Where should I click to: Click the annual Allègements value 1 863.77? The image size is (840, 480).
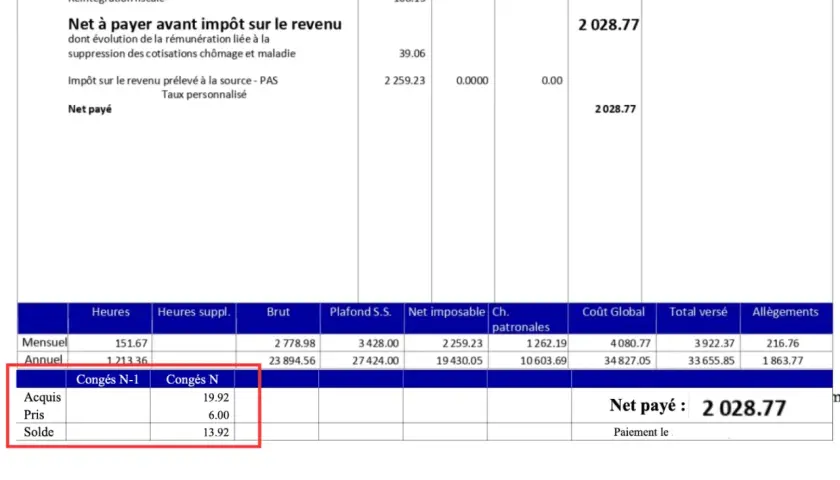(783, 361)
